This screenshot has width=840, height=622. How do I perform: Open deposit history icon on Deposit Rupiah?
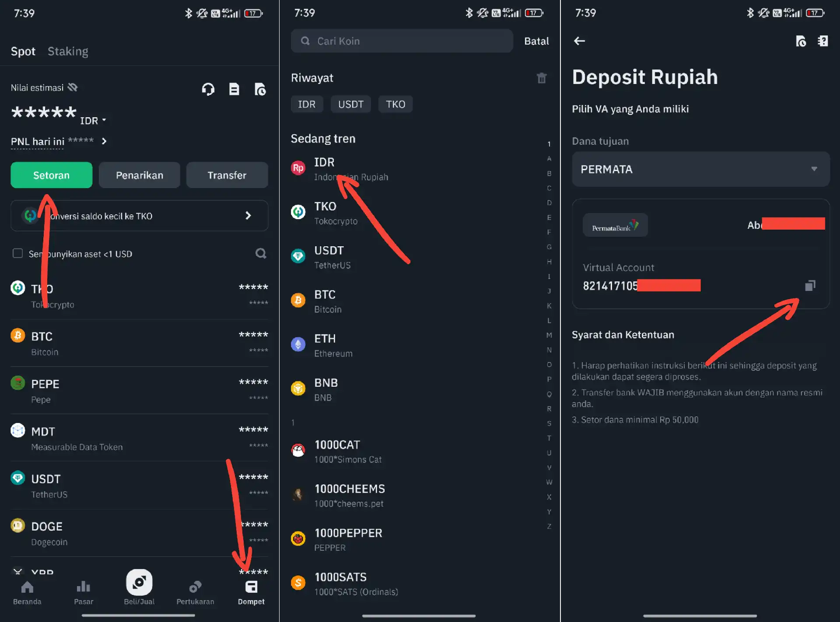pyautogui.click(x=801, y=41)
